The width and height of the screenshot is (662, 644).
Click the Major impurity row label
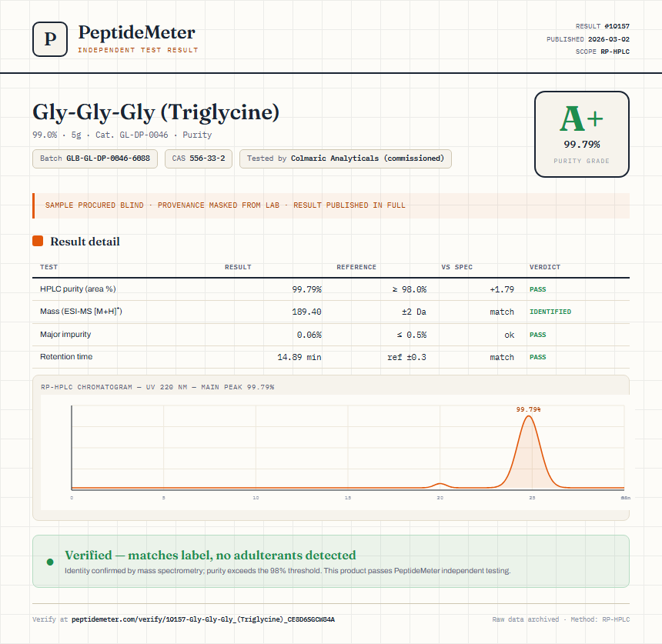click(x=65, y=334)
